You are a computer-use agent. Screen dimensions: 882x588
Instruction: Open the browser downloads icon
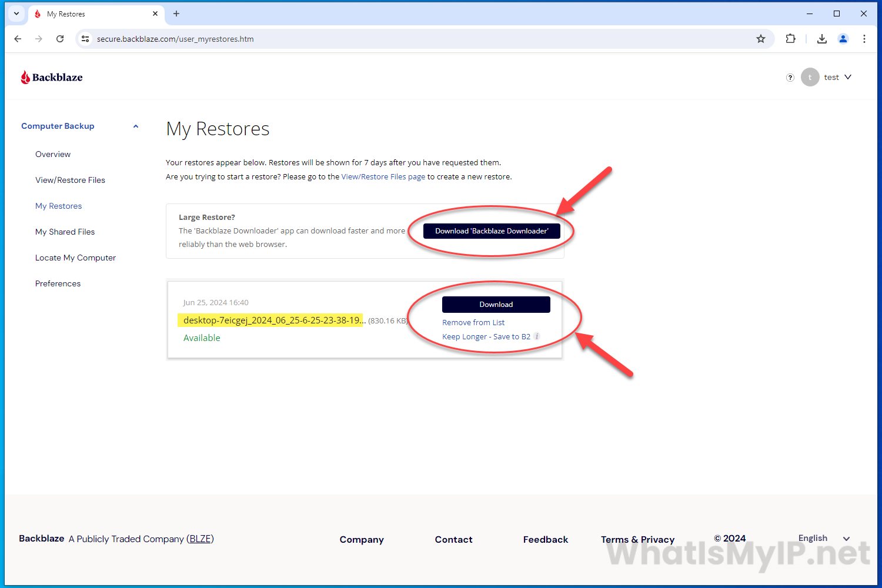point(822,39)
